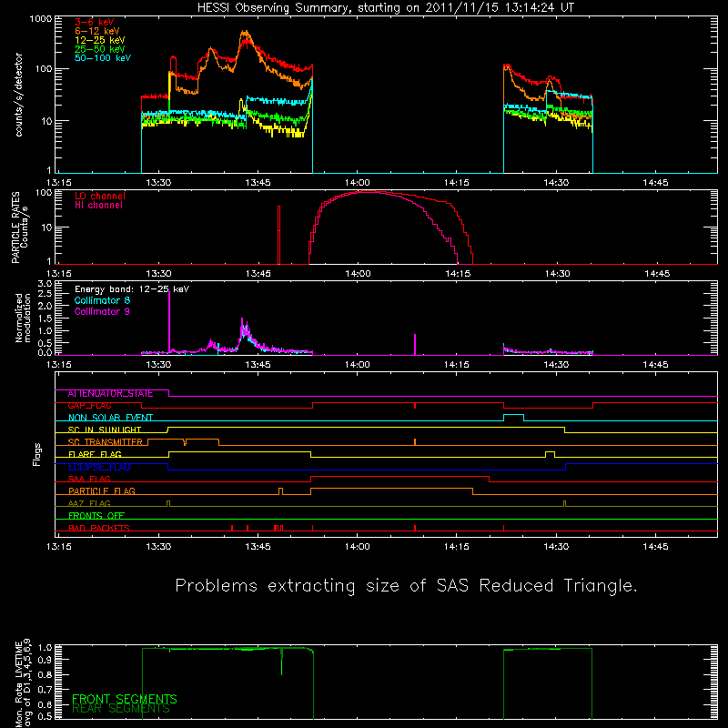Click the HI channel legend label

[98, 206]
